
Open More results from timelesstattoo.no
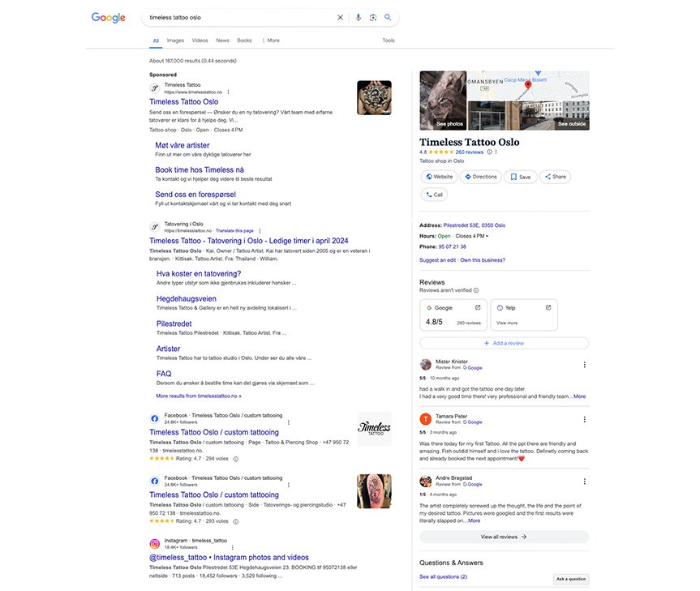pyautogui.click(x=199, y=396)
